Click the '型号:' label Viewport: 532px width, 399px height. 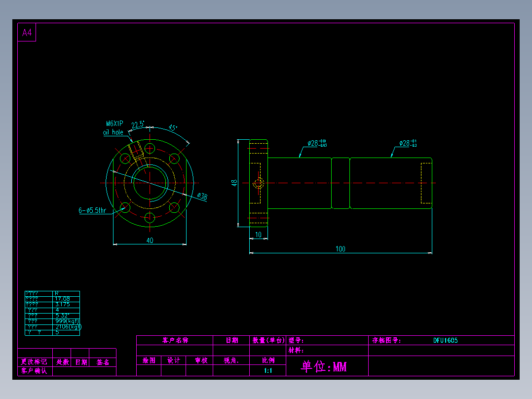296,340
